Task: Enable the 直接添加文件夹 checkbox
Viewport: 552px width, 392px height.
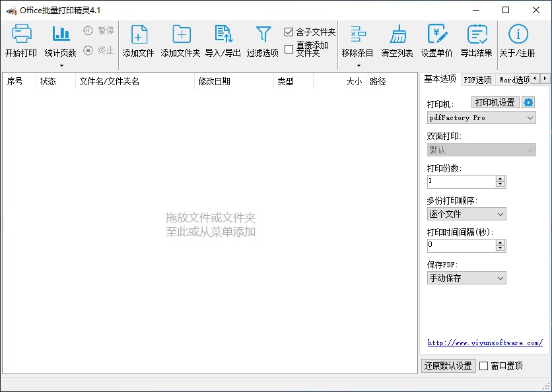Action: tap(289, 49)
